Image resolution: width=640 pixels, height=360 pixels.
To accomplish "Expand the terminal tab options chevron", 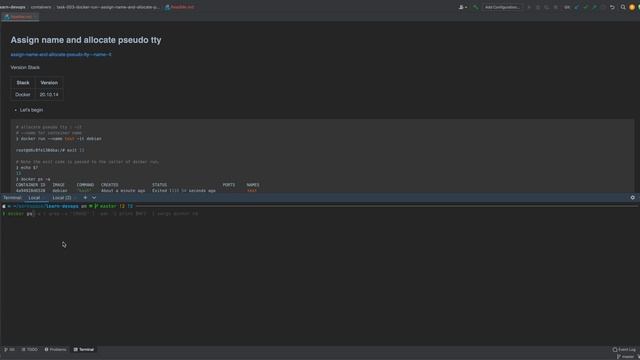I will [x=94, y=198].
